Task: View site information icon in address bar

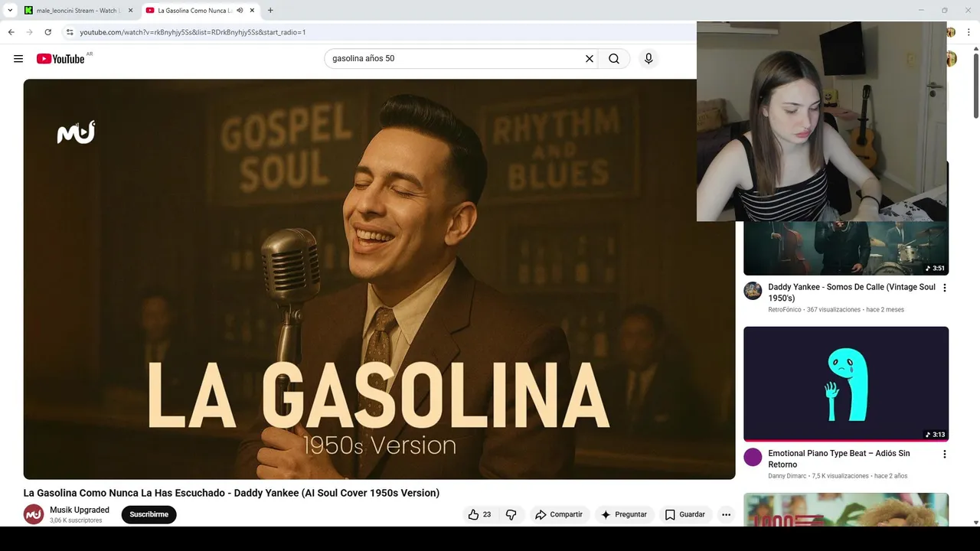Action: point(69,32)
